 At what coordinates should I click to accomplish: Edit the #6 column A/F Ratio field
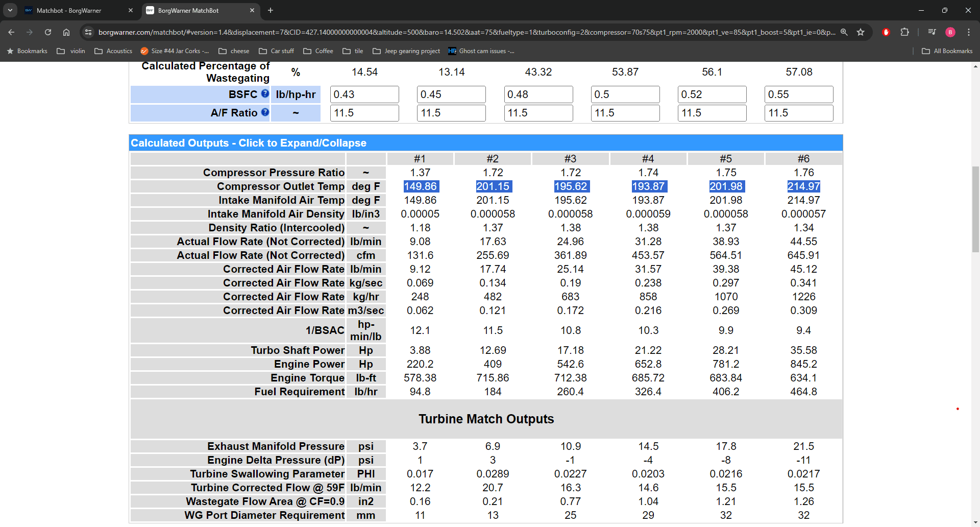click(799, 113)
